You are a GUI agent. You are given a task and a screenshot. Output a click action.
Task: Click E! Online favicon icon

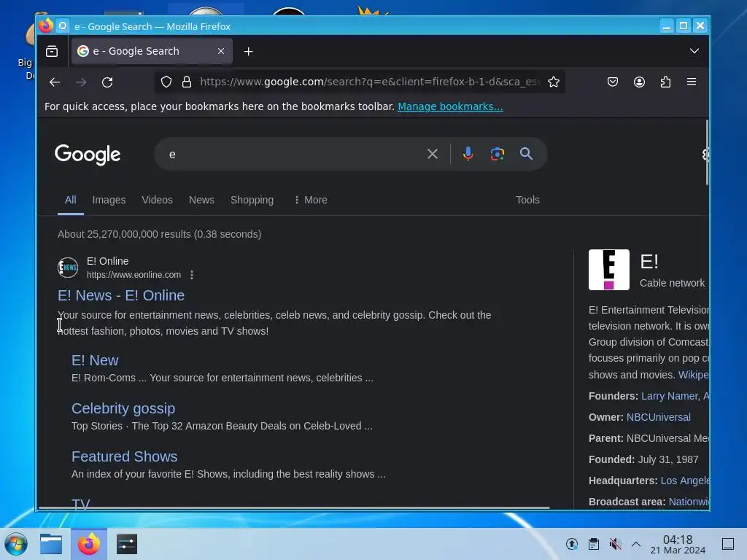point(68,267)
